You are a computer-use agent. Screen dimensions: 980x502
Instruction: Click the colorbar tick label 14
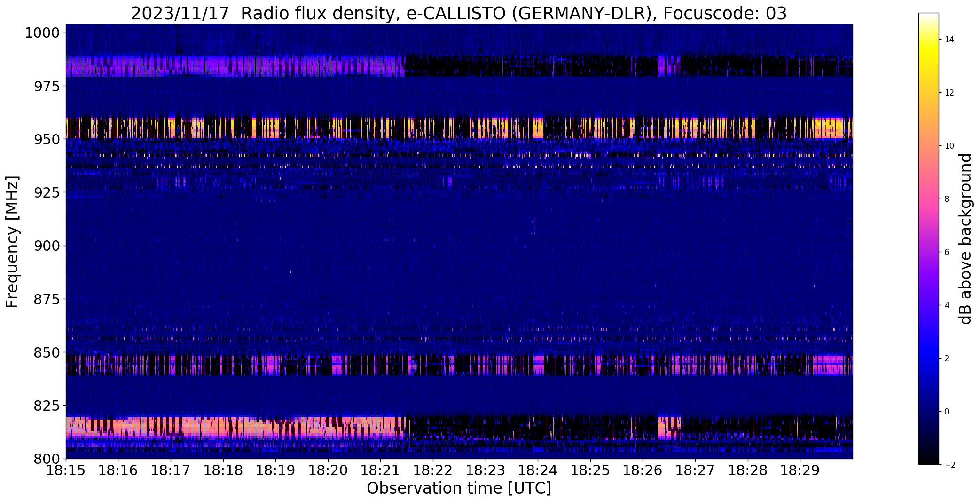tap(949, 40)
